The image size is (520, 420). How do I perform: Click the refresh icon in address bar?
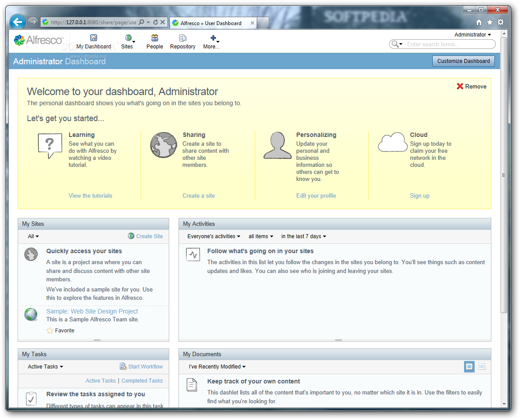[155, 22]
